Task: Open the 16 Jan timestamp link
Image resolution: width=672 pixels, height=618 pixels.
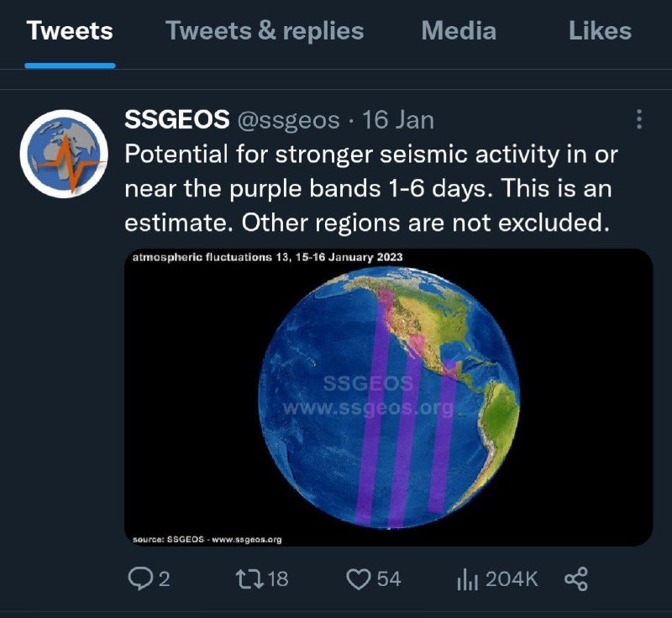Action: click(398, 120)
